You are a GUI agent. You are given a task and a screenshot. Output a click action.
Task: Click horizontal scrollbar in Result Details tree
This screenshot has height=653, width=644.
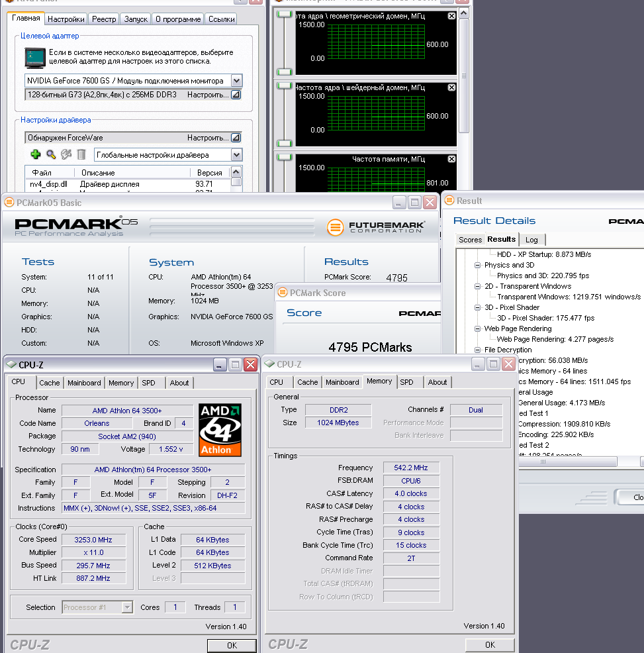[568, 462]
